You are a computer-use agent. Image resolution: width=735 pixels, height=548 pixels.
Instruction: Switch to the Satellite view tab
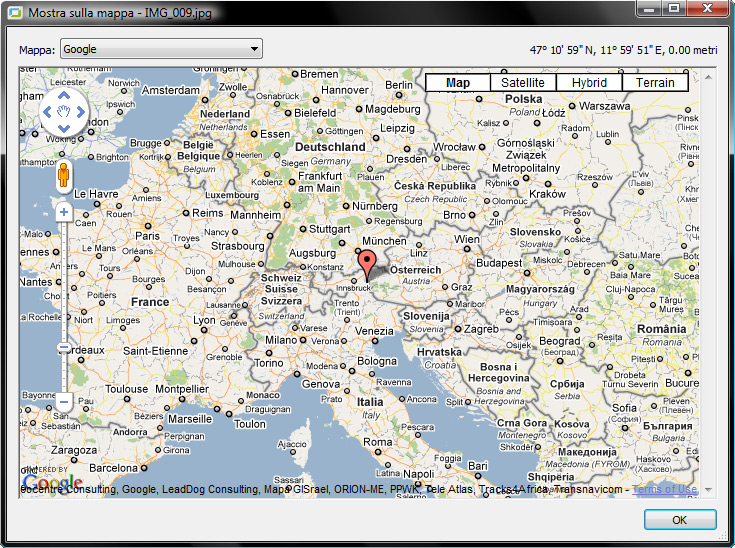[523, 83]
